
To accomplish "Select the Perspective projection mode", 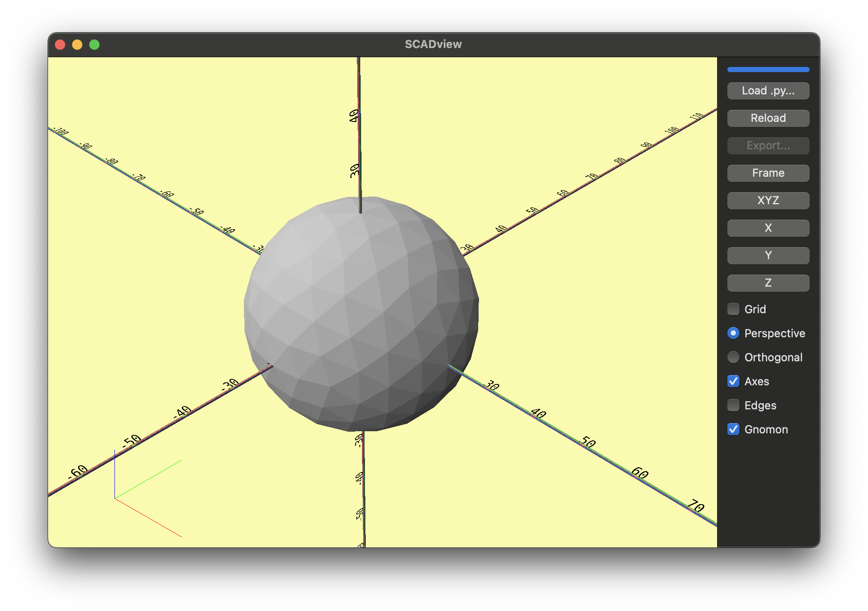I will point(733,333).
